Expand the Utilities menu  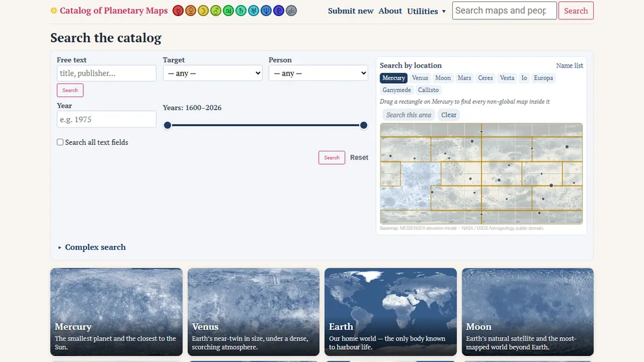427,11
